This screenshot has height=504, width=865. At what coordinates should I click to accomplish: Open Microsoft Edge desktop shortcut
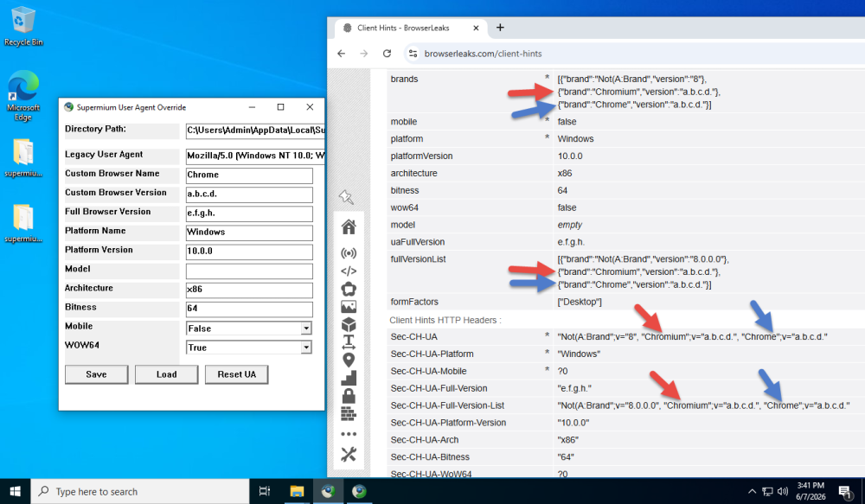[23, 95]
